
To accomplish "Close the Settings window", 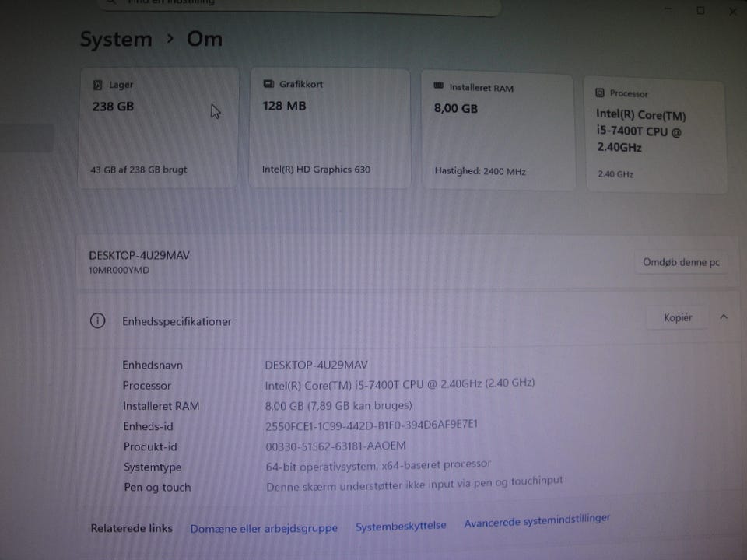I will tap(733, 11).
